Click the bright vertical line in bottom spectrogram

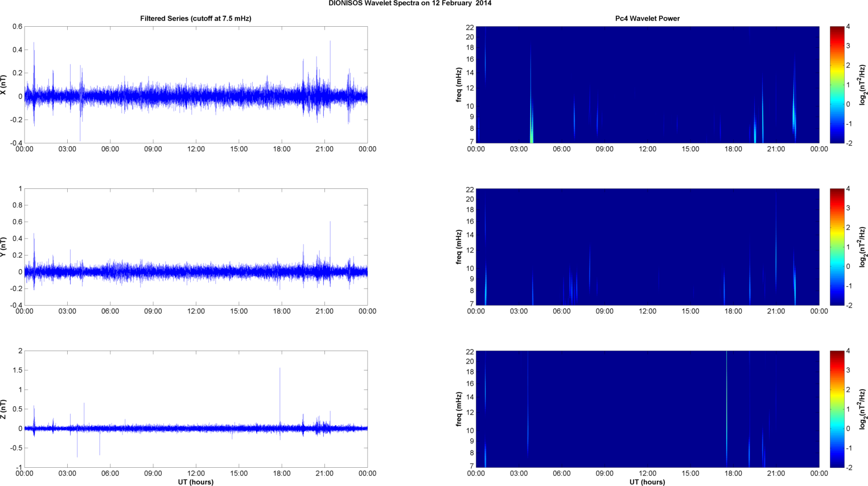[727, 409]
